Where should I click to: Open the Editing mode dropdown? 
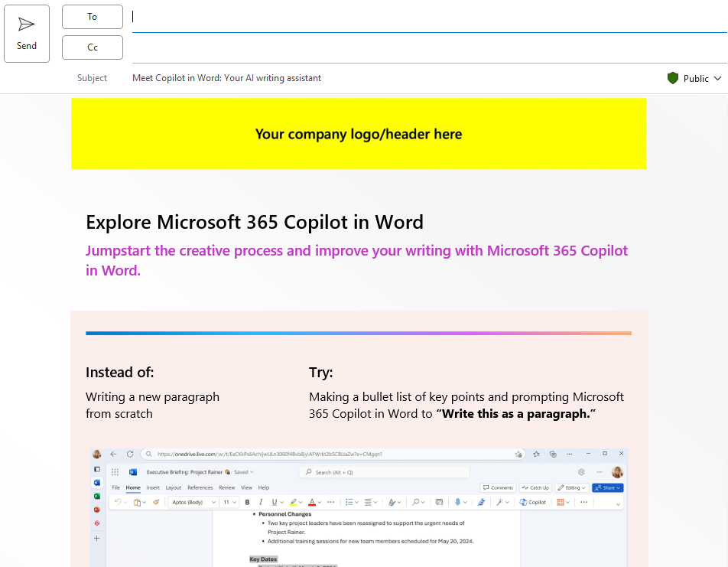click(x=571, y=487)
